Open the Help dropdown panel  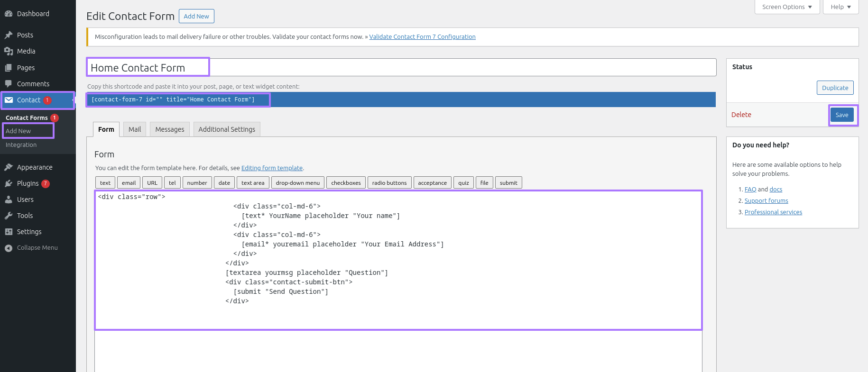[x=841, y=7]
